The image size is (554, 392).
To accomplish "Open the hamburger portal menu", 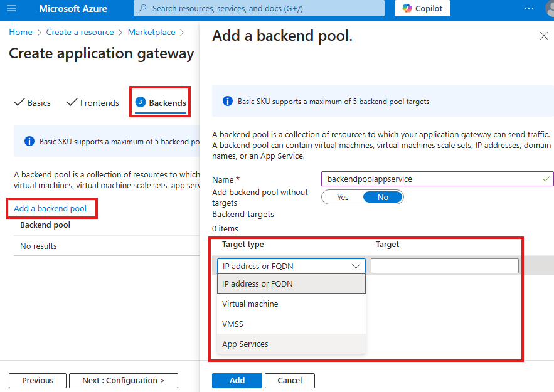I will coord(11,8).
